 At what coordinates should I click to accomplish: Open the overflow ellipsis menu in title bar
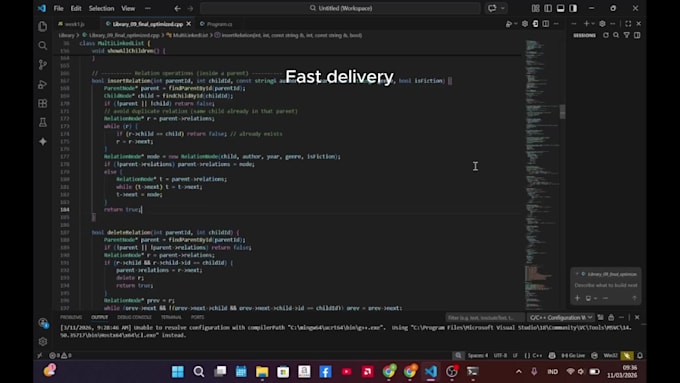(148, 8)
